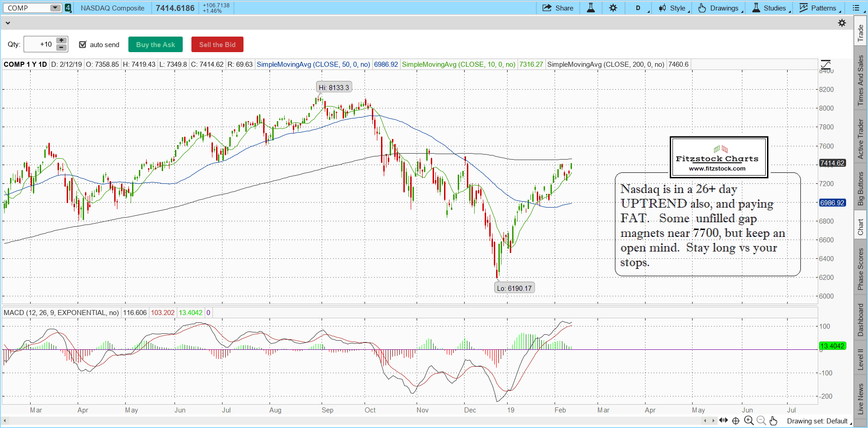This screenshot has height=428, width=868.
Task: Open the COMP symbol dropdown arrow
Action: [x=55, y=8]
